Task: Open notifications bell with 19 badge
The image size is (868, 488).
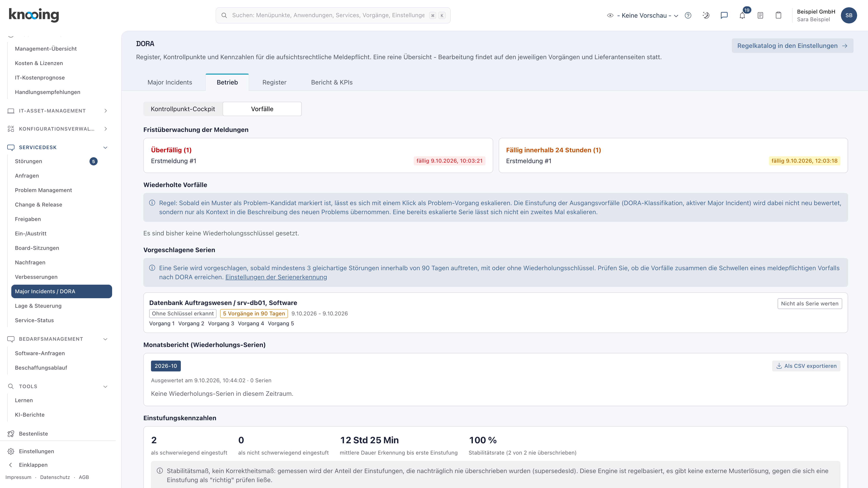Action: pyautogui.click(x=742, y=16)
